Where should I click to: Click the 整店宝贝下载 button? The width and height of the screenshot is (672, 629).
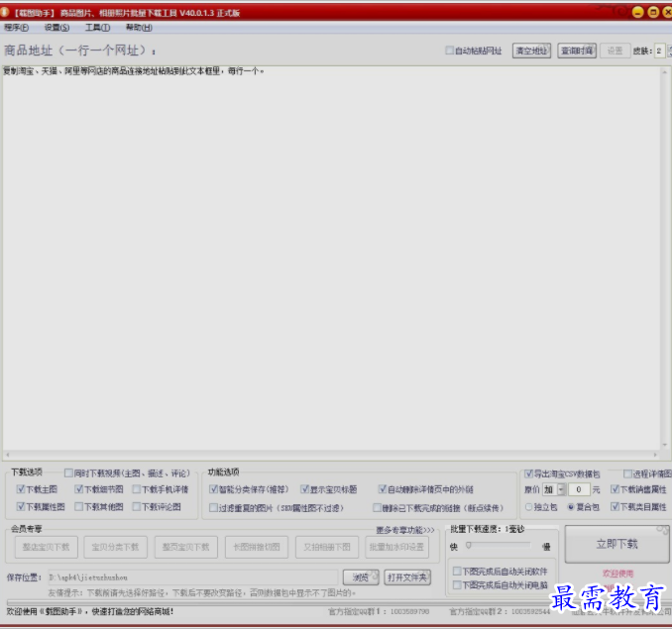pos(47,547)
